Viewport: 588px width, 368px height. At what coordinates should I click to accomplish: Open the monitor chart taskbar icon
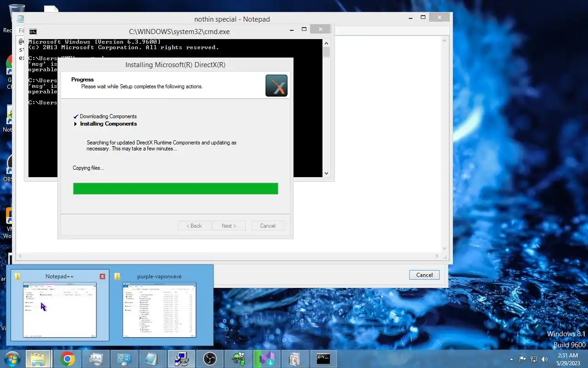pyautogui.click(x=96, y=359)
